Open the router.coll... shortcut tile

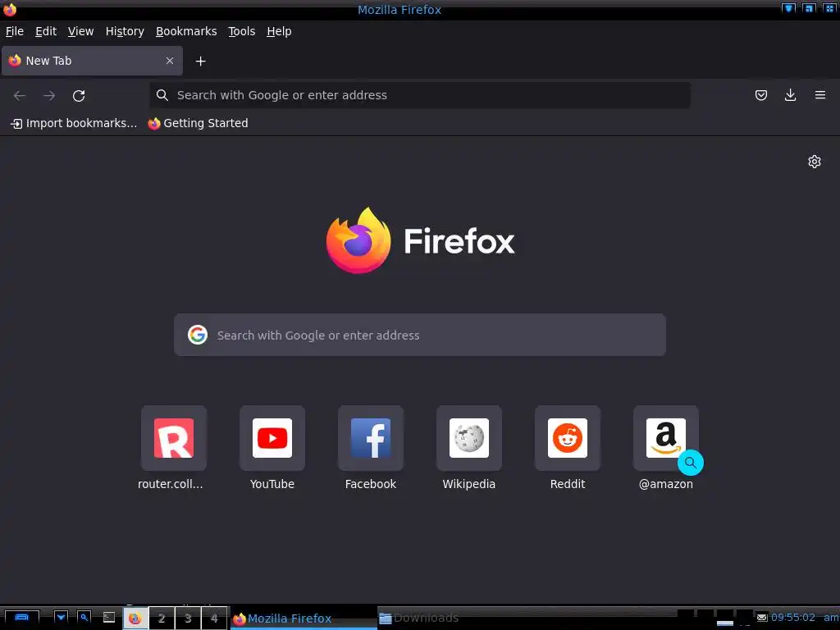(x=174, y=438)
